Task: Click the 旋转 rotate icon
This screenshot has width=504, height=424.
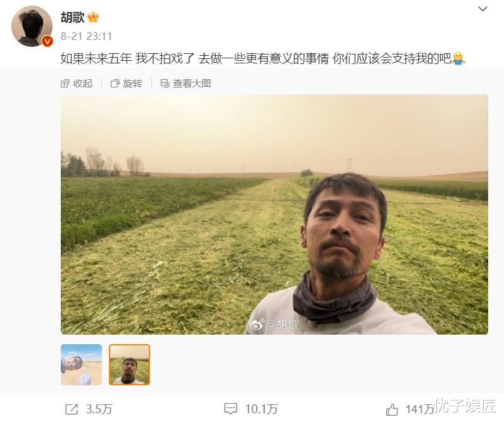Action: (x=115, y=84)
